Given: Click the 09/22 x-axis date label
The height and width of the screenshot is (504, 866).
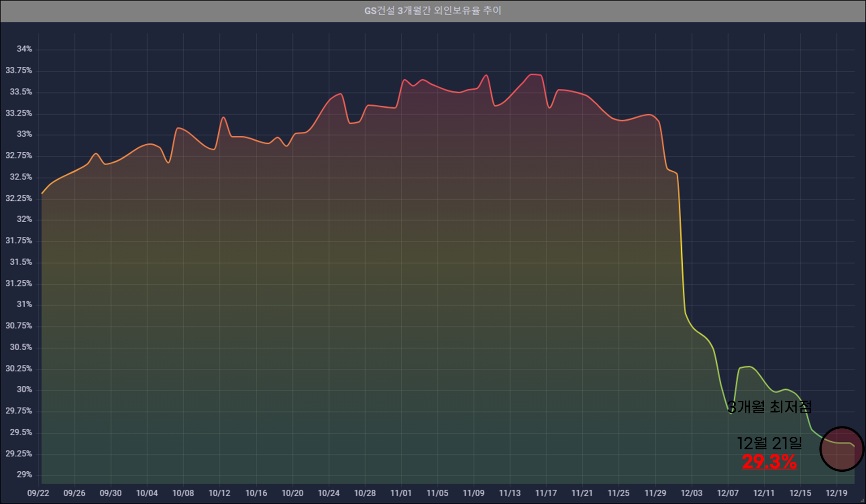Looking at the screenshot, I should click(x=38, y=493).
